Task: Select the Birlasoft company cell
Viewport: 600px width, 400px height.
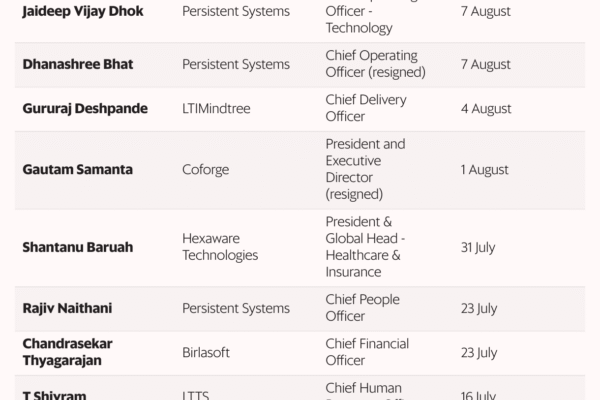Action: [209, 352]
